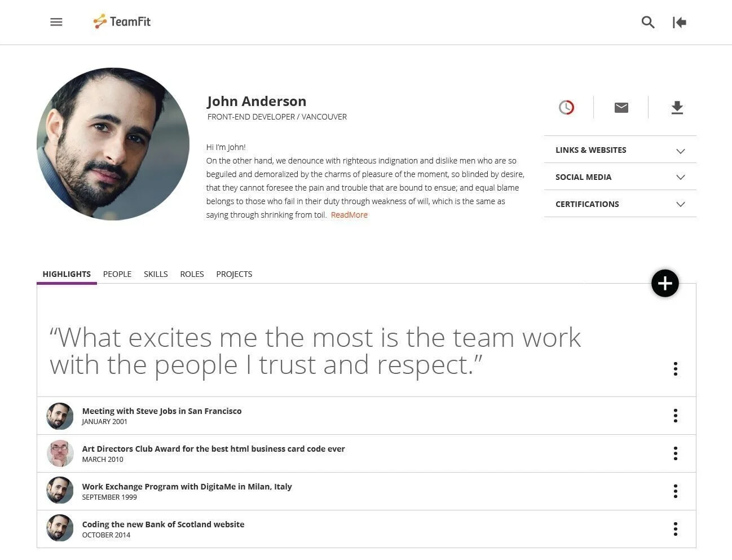The height and width of the screenshot is (560, 732).
Task: Click the OCTOBER 2014 date
Action: 106,535
